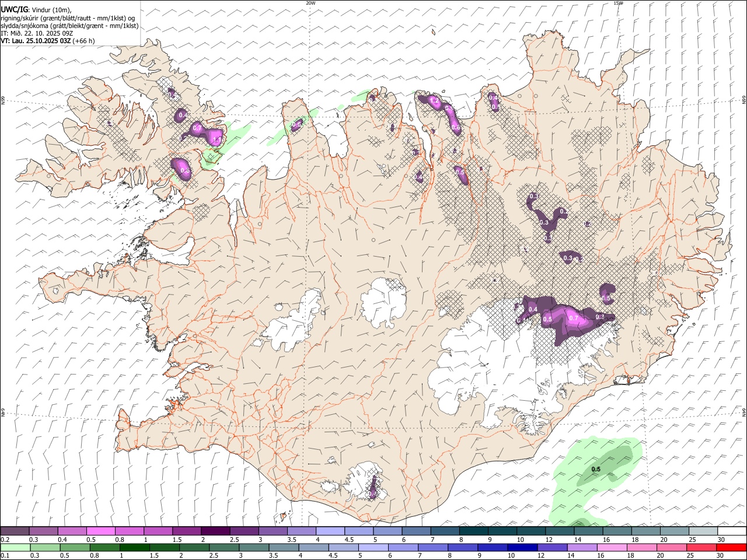Click the '0.2' number under the snow scale
The width and height of the screenshot is (747, 560).
tap(5, 540)
